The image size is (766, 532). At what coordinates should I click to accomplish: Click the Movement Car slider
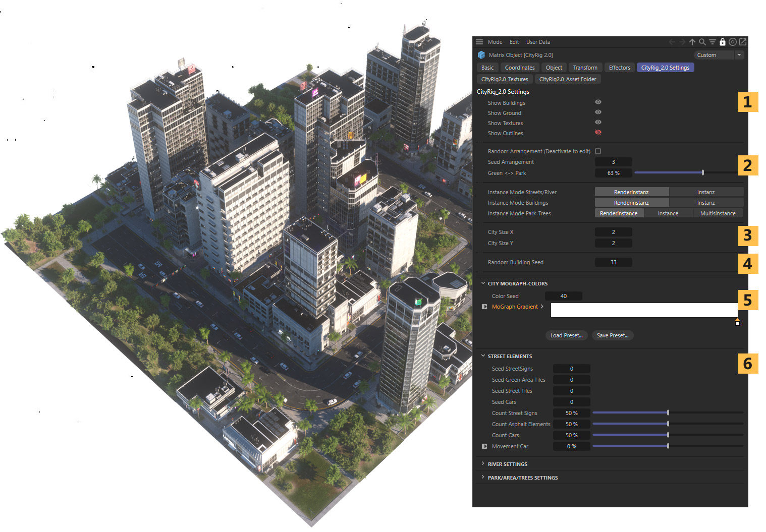click(668, 446)
